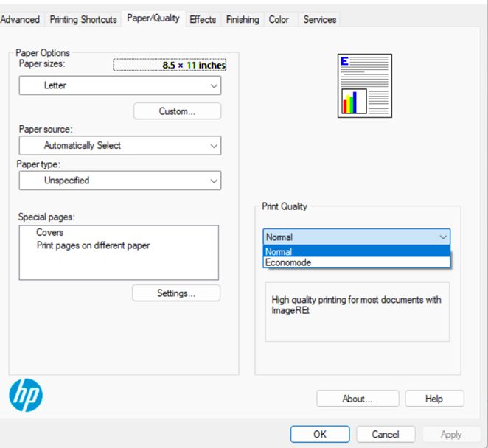Expand the Paper sizes Letter dropdown
The width and height of the screenshot is (488, 448).
(x=120, y=85)
